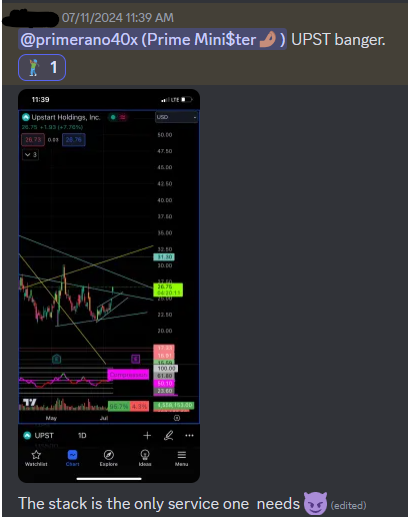Click the teal event marker on the chart
The height and width of the screenshot is (517, 408).
coord(57,359)
